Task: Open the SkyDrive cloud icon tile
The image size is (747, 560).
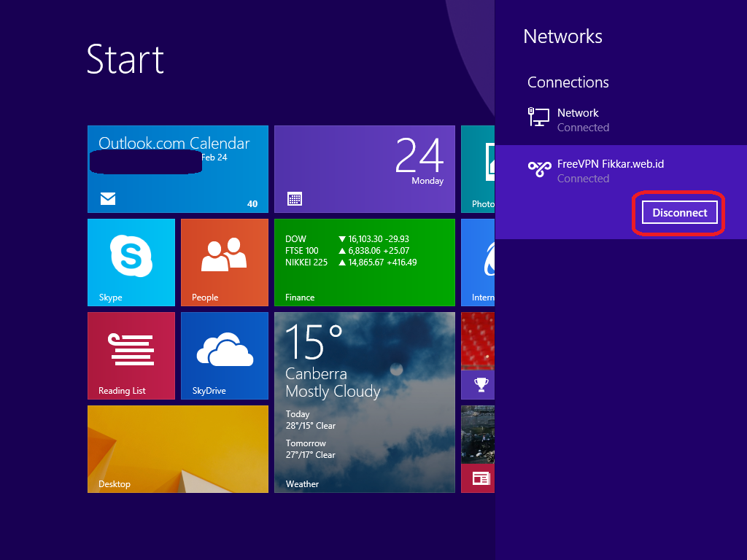Action: point(225,349)
